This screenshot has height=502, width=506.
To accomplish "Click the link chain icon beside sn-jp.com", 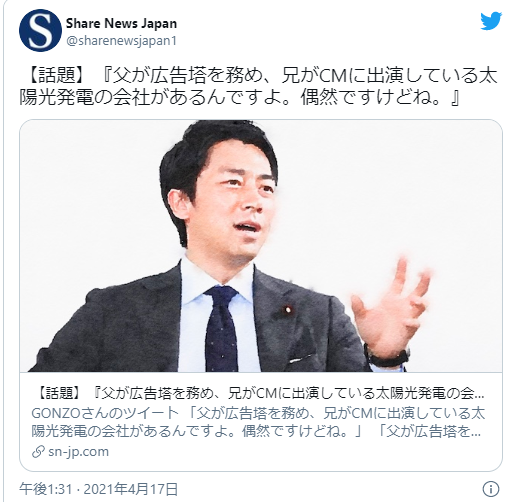I will [x=38, y=452].
